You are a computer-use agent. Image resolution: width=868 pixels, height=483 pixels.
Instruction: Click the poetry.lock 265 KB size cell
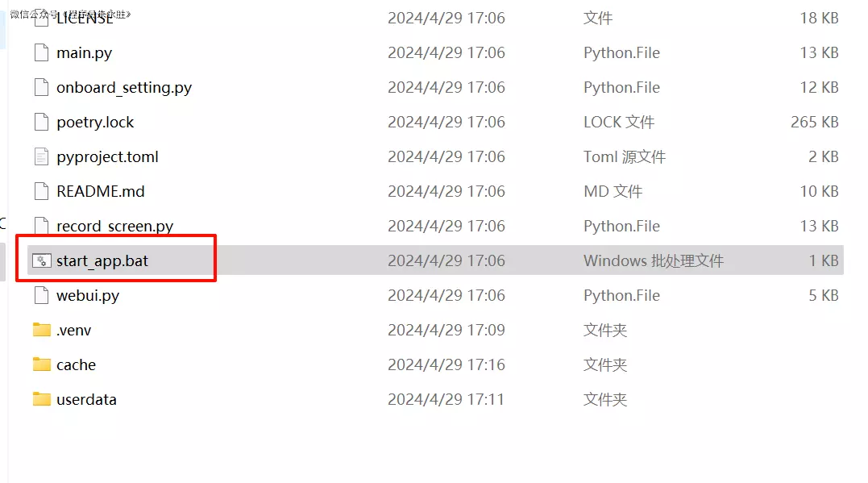pyautogui.click(x=814, y=123)
